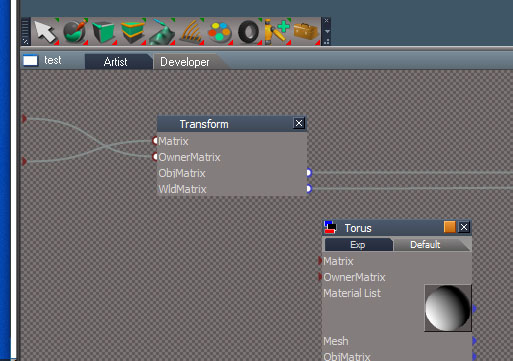Viewport: 513px width, 361px height.
Task: Choose the add character figure tool
Action: point(277,32)
